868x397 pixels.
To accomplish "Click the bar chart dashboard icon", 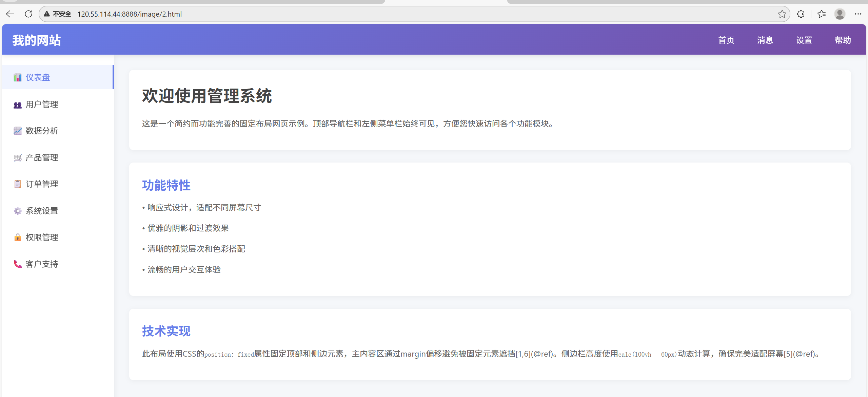I will (18, 78).
